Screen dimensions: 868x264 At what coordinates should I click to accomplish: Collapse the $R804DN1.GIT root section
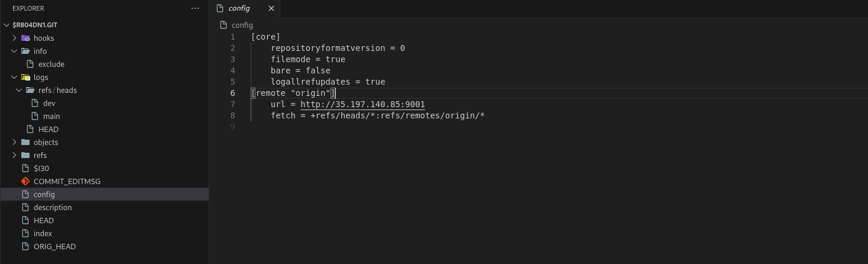coord(7,25)
